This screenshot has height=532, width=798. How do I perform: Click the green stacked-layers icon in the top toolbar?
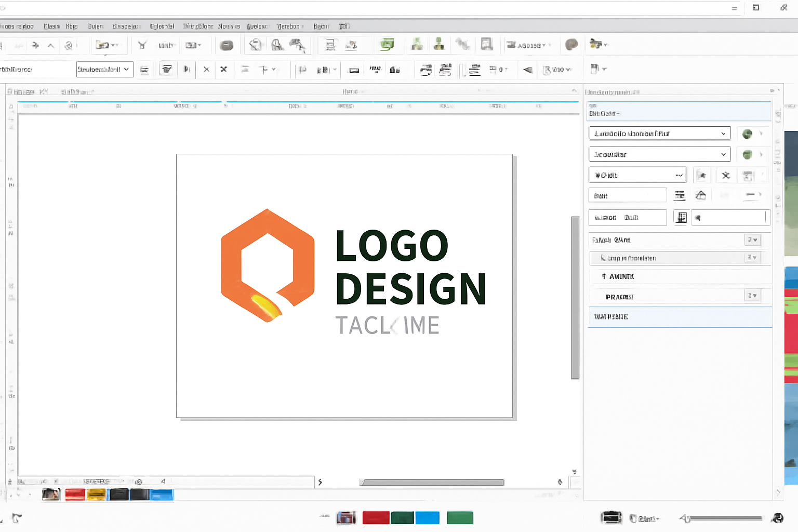(387, 45)
